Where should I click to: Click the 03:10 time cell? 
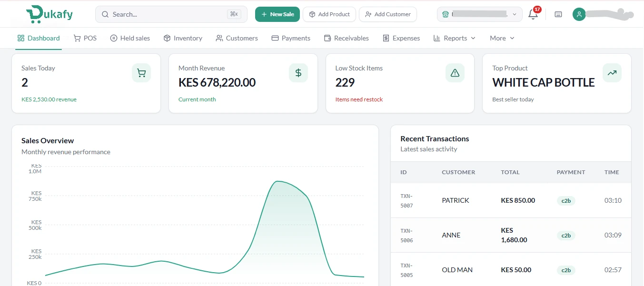tap(613, 200)
